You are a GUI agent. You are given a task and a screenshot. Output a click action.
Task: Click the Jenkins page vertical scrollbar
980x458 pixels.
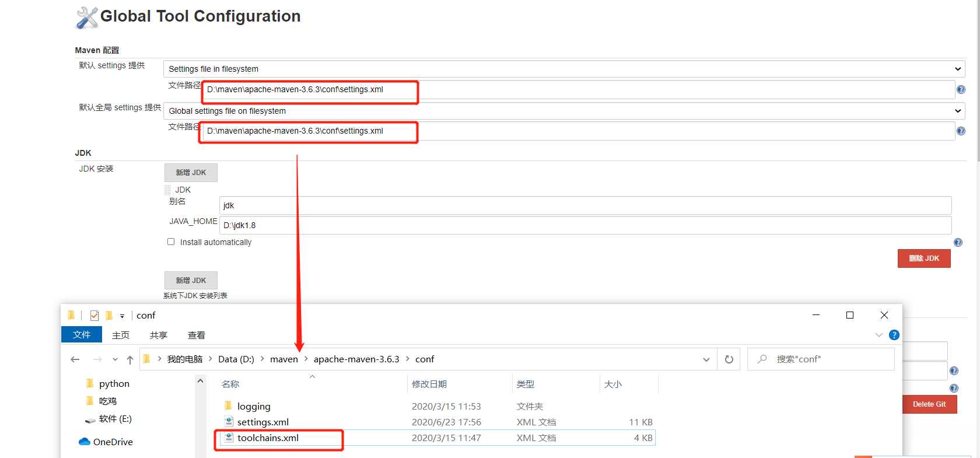click(978, 82)
